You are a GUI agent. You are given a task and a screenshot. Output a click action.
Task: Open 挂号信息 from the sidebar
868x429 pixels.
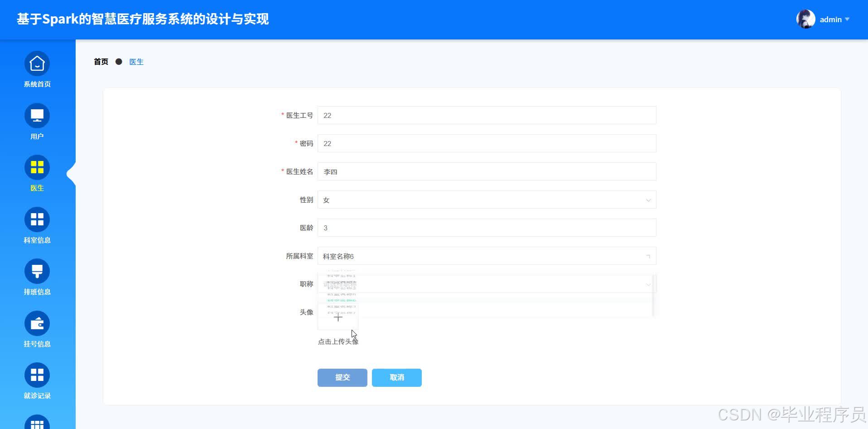pos(37,328)
